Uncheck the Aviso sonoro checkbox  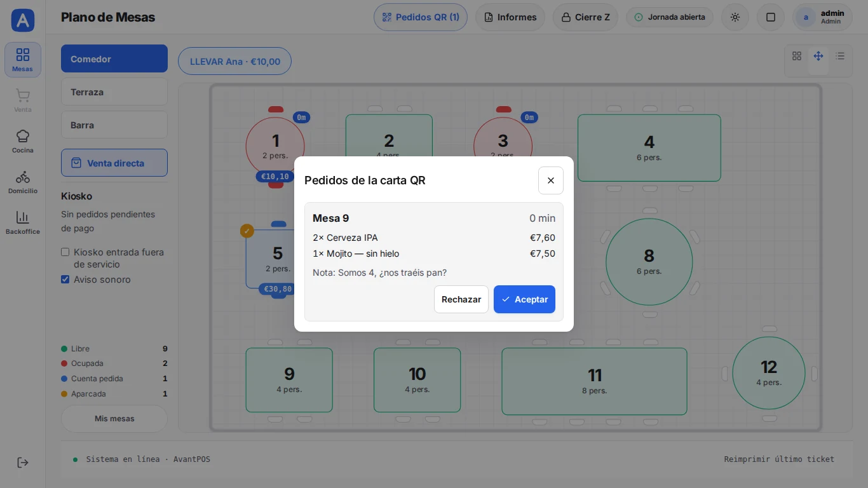[65, 279]
